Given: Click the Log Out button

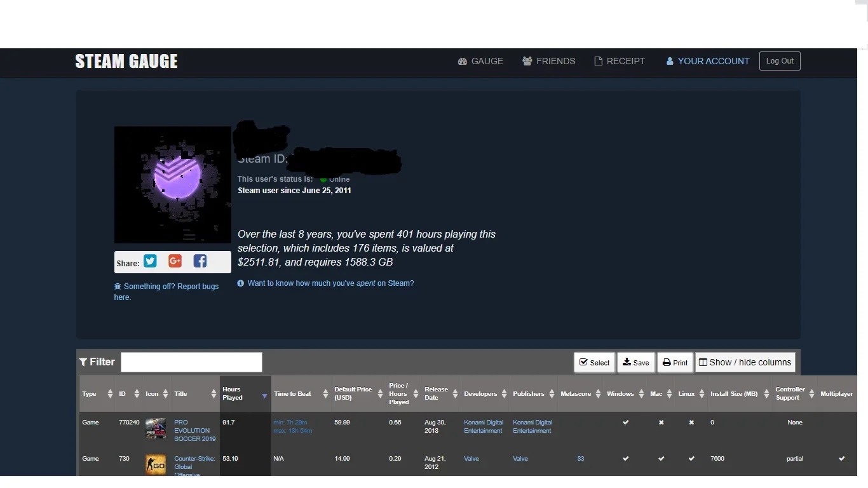Looking at the screenshot, I should [x=780, y=61].
